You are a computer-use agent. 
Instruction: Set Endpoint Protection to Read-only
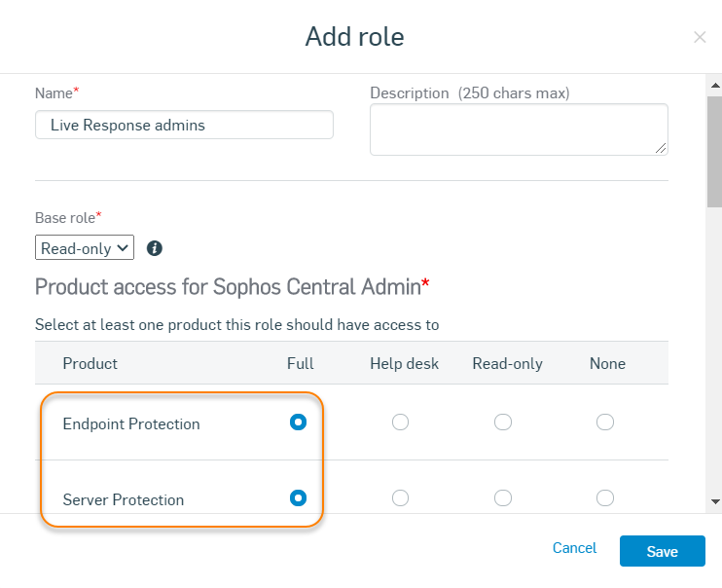pos(503,422)
